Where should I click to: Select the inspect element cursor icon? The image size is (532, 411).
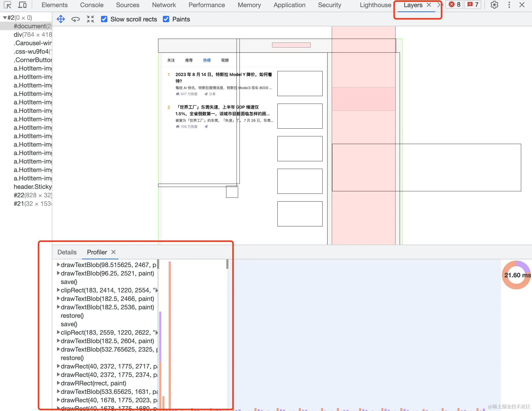coord(7,5)
